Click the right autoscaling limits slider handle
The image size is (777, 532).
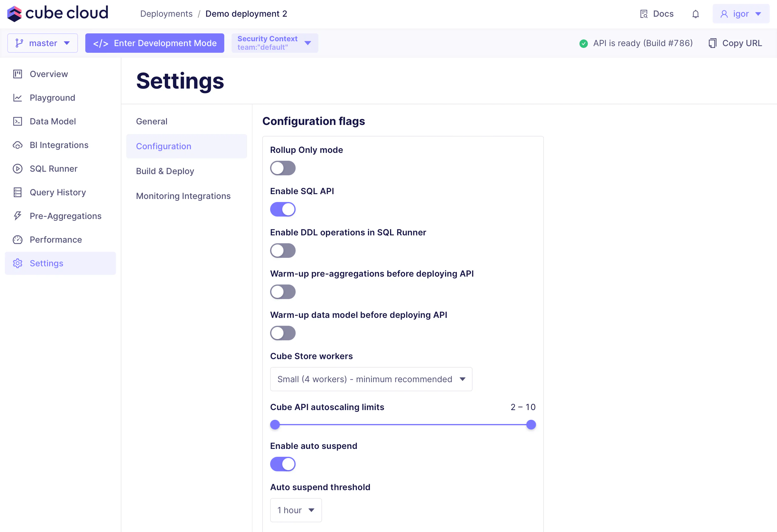point(531,425)
